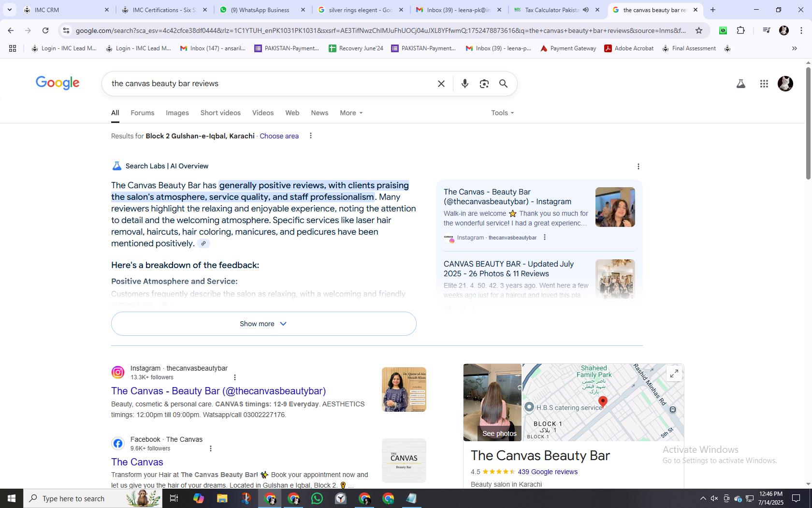The height and width of the screenshot is (508, 812).
Task: Open options for Instagram thecanvasbeautybar result
Action: point(235,377)
